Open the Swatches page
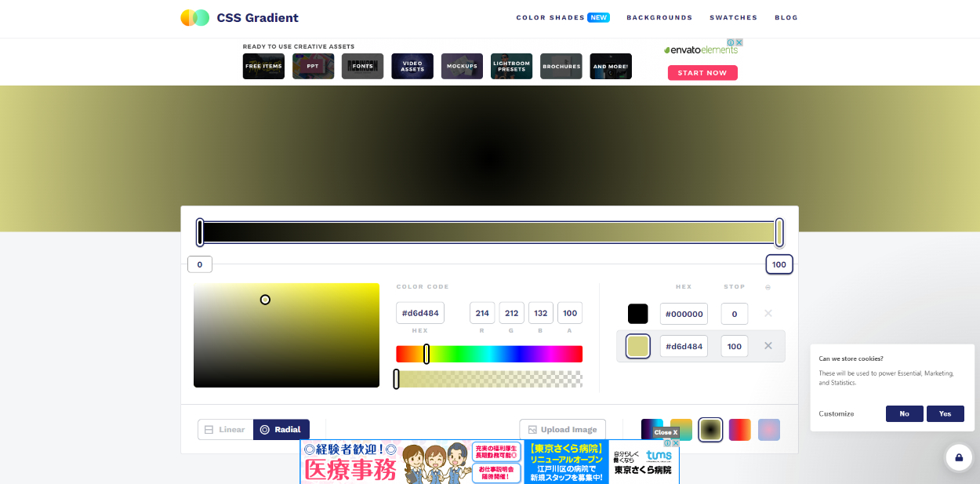 pos(733,18)
